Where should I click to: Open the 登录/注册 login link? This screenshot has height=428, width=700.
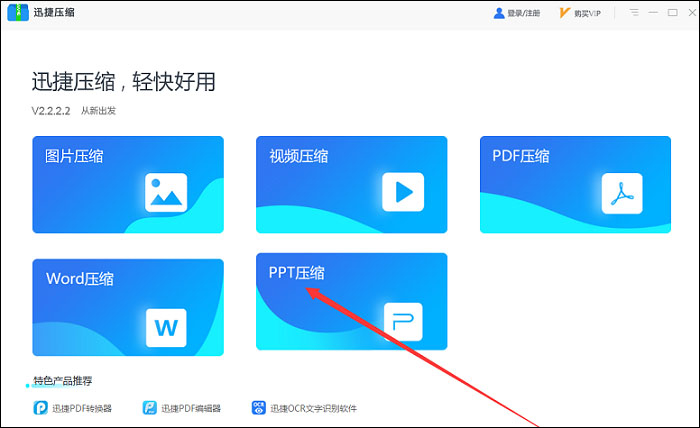click(523, 13)
